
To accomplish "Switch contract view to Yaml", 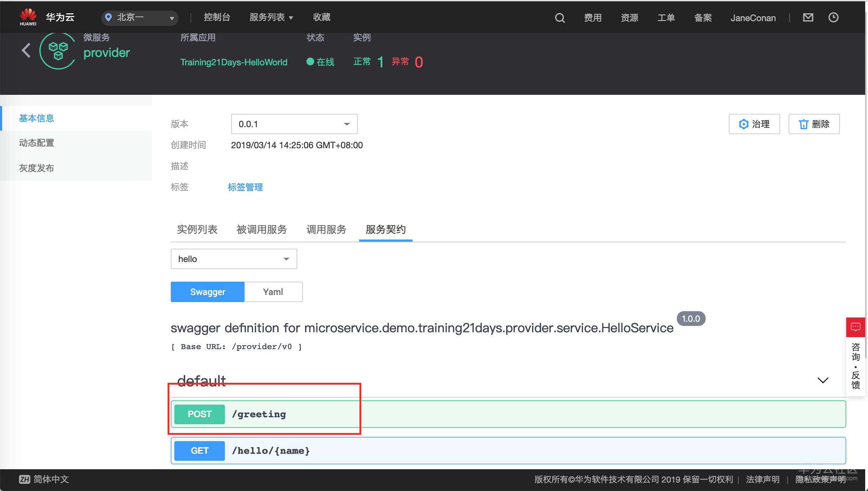I will [x=273, y=292].
